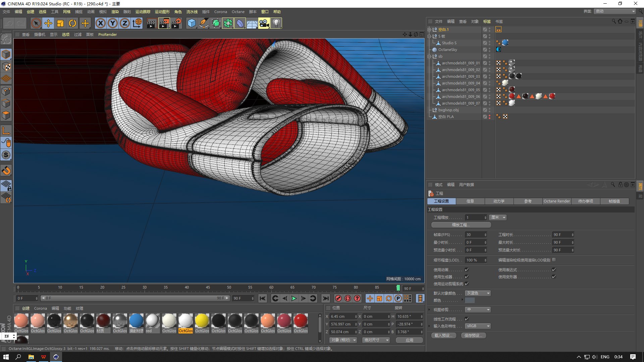Click the 缩放工程 button

(461, 225)
